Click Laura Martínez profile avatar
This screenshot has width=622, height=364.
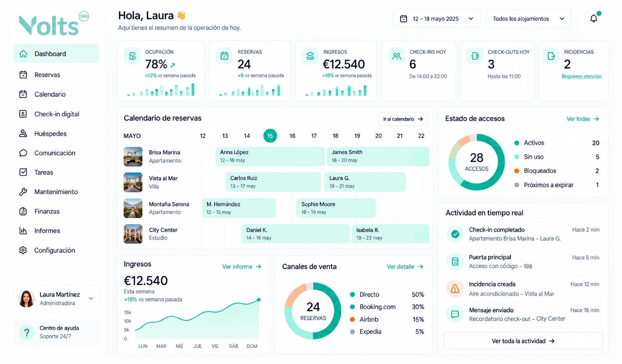(26, 298)
